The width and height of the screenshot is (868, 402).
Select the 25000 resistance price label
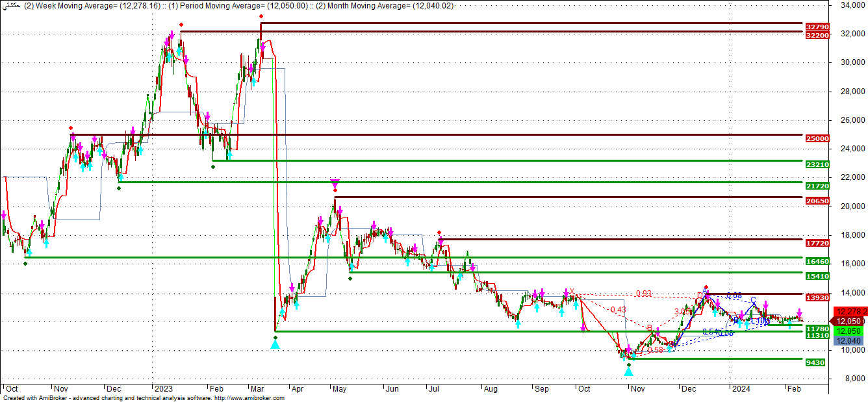tap(817, 138)
